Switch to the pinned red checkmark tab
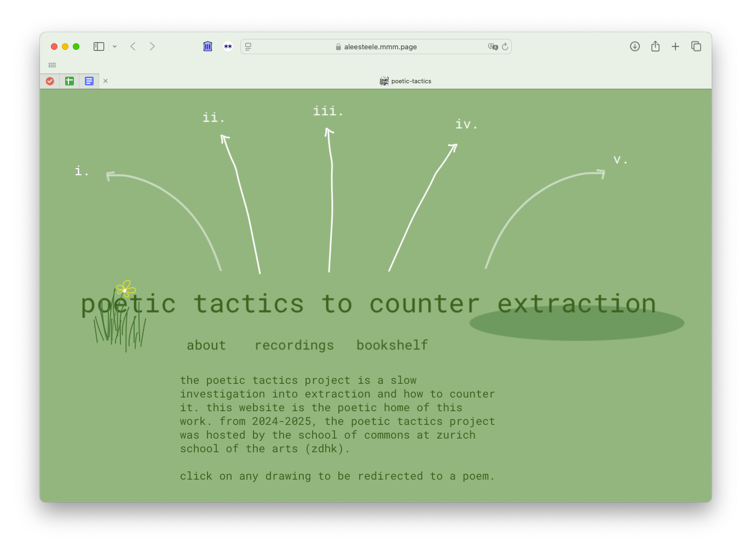 click(x=50, y=81)
